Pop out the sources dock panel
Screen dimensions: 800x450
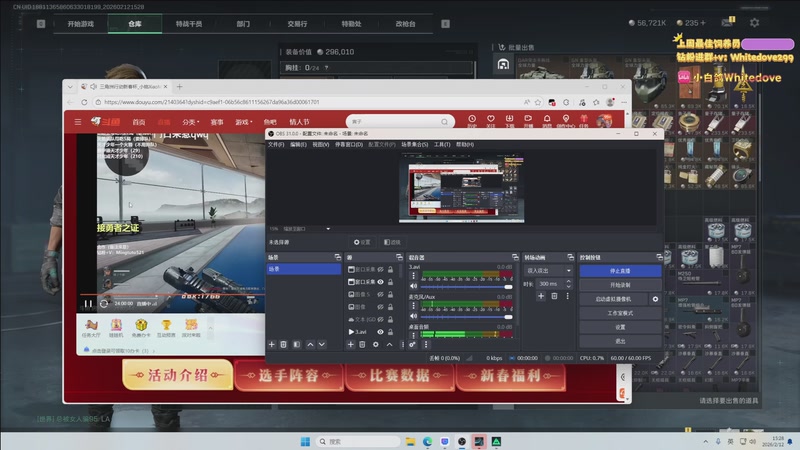pos(399,257)
